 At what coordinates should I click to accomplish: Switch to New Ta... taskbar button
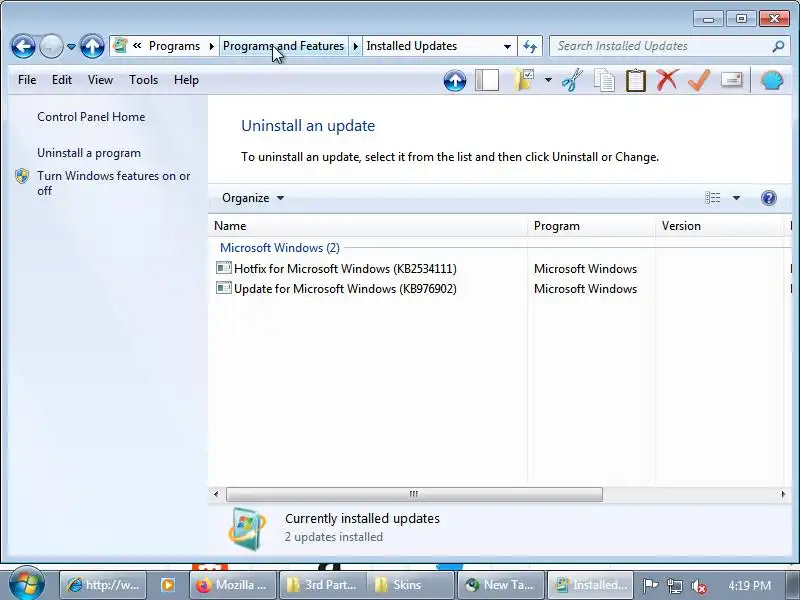coord(501,585)
